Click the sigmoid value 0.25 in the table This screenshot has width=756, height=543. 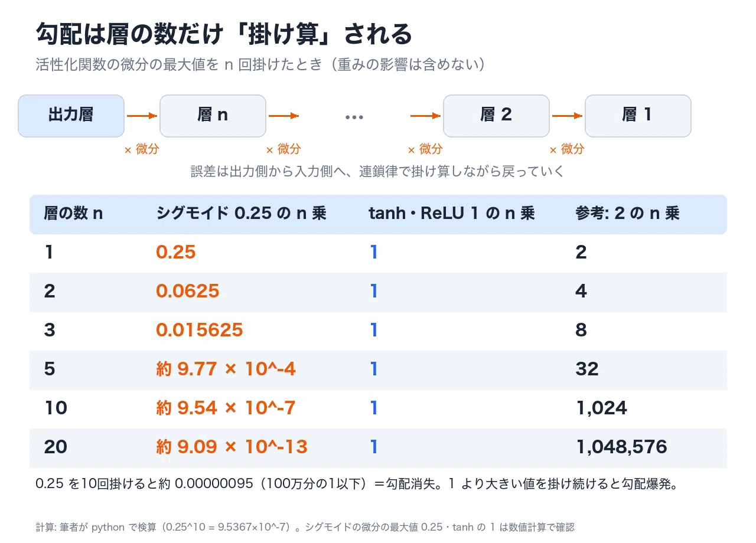pyautogui.click(x=176, y=253)
